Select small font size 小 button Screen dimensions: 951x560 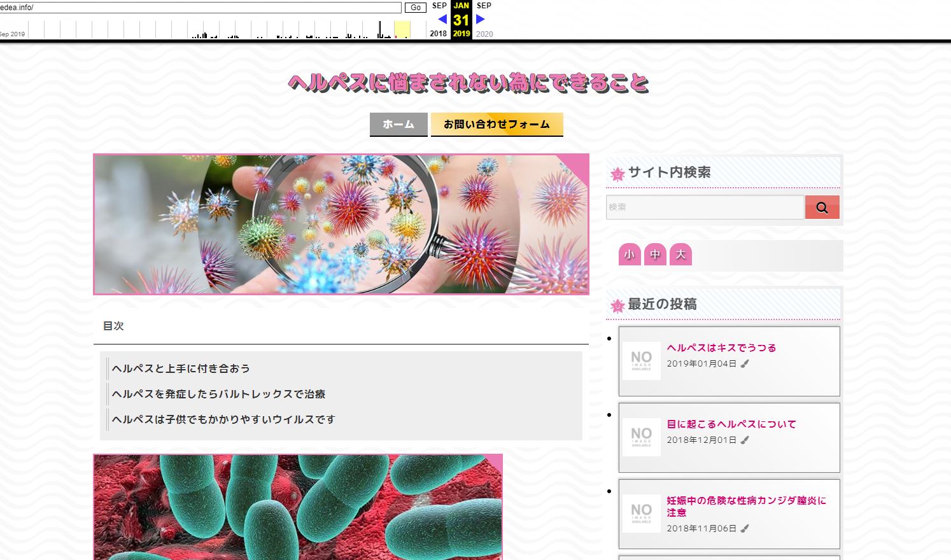tap(629, 255)
